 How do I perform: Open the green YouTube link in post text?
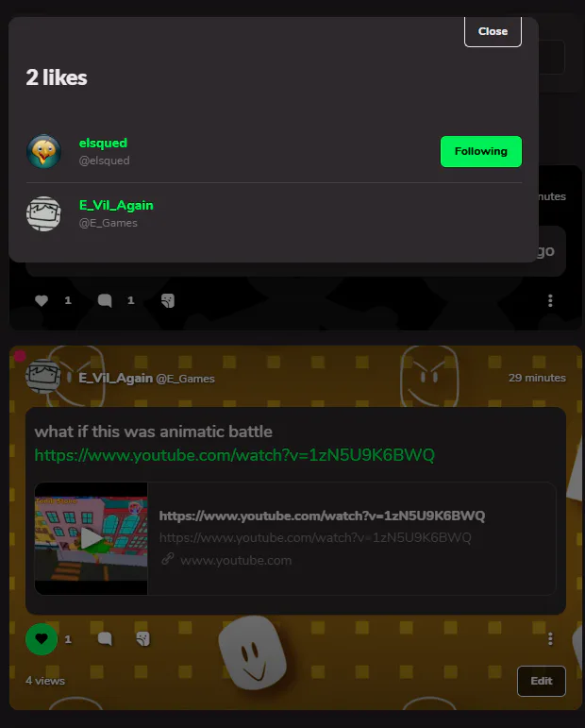pyautogui.click(x=234, y=455)
